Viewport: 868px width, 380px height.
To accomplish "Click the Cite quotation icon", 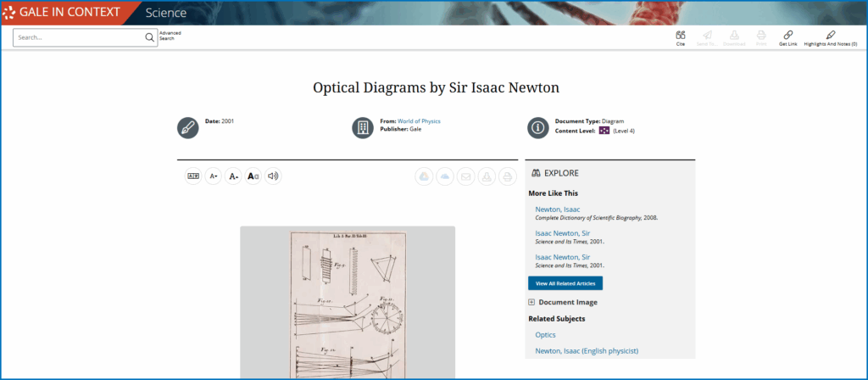I will click(x=680, y=35).
